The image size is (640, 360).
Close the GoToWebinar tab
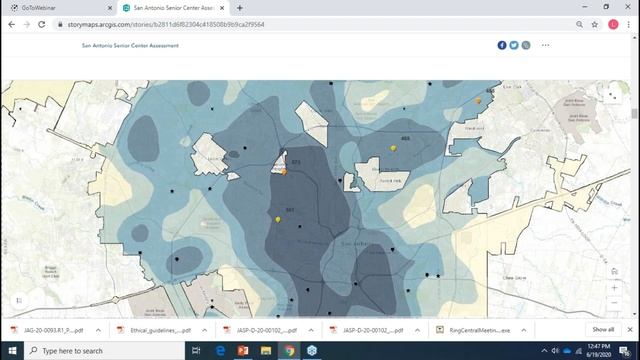point(109,8)
